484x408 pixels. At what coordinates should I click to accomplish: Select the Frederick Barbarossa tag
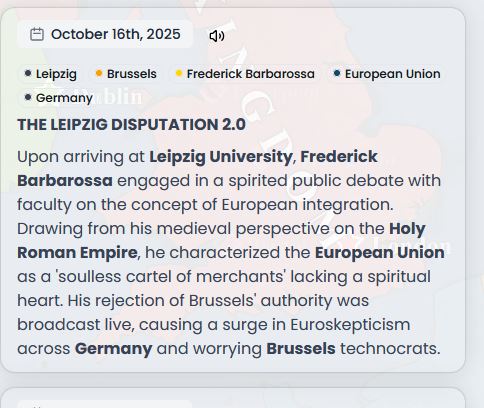pos(245,74)
